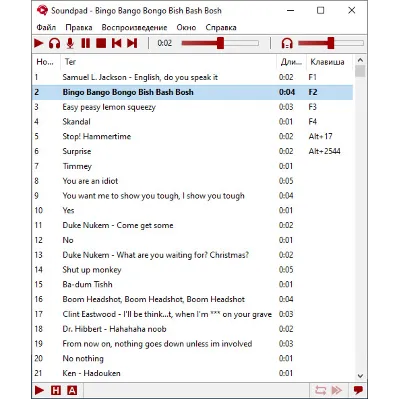Select 'Ken - Hadouken' sound

[x=193, y=373]
